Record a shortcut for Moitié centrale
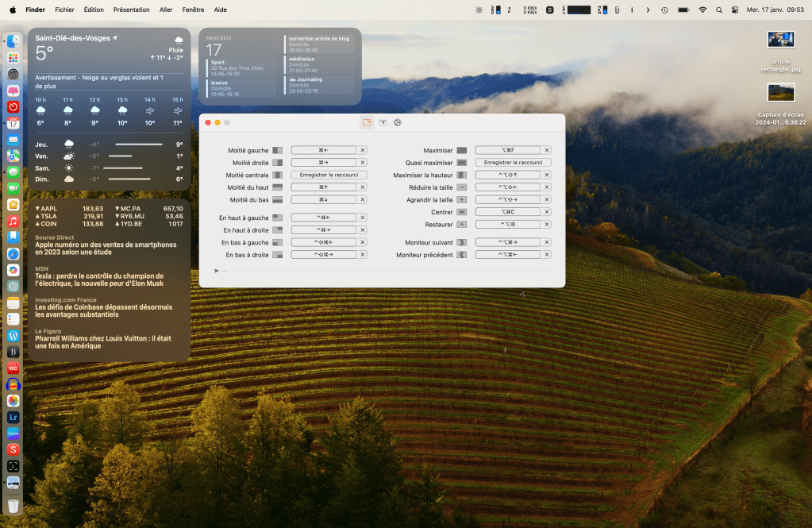 pyautogui.click(x=329, y=175)
